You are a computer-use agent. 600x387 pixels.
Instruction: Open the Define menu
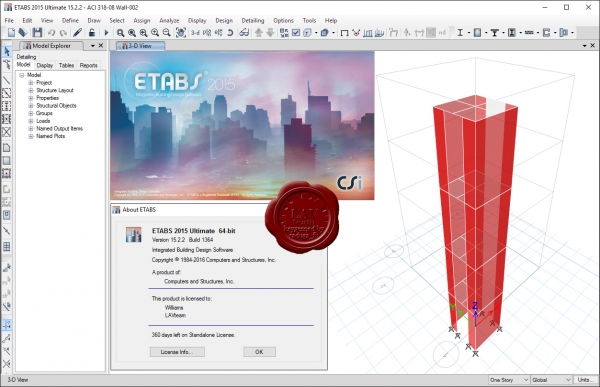tap(70, 21)
